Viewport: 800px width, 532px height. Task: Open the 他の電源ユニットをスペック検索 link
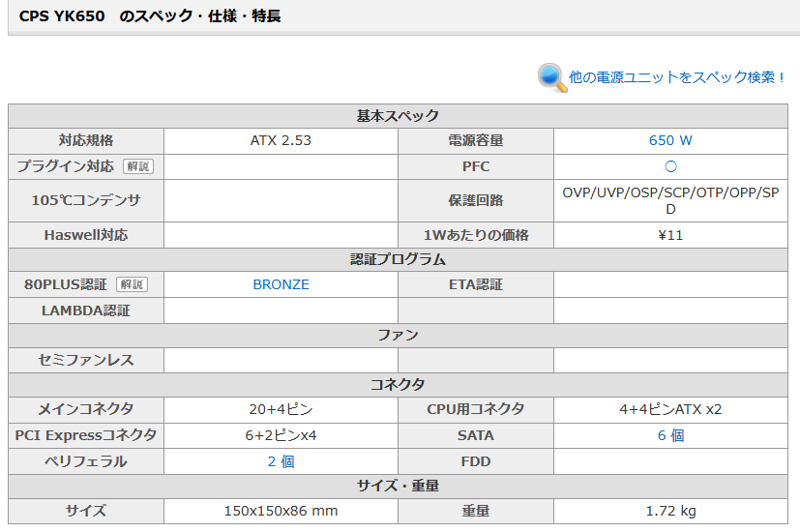676,77
